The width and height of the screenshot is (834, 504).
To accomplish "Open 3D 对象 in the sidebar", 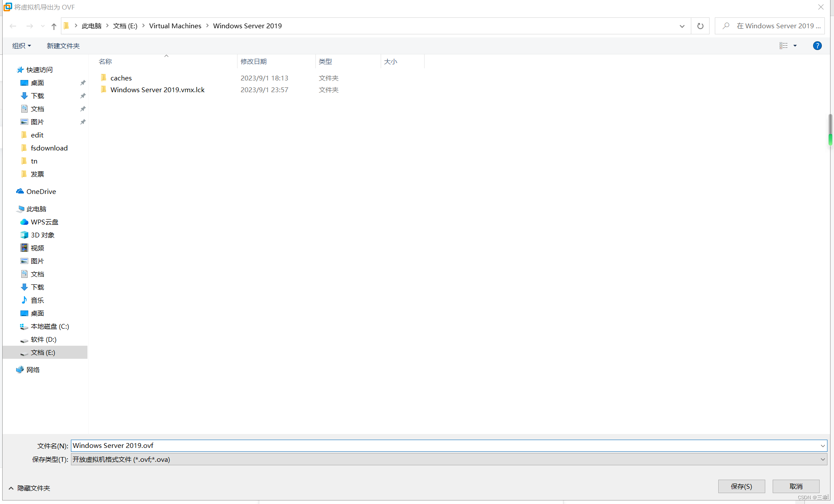I will [x=42, y=235].
